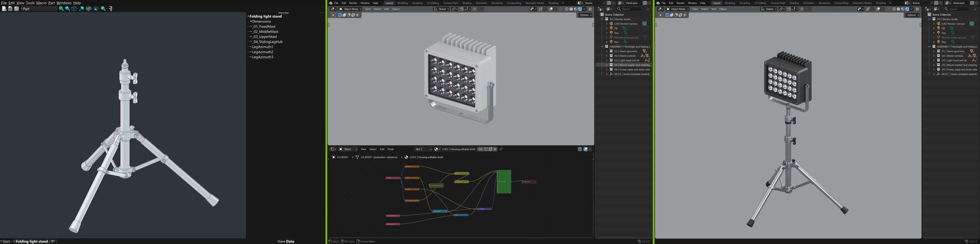Viewport: 980px width, 244px height.
Task: Click the isometric view cube icon
Action: [x=74, y=9]
